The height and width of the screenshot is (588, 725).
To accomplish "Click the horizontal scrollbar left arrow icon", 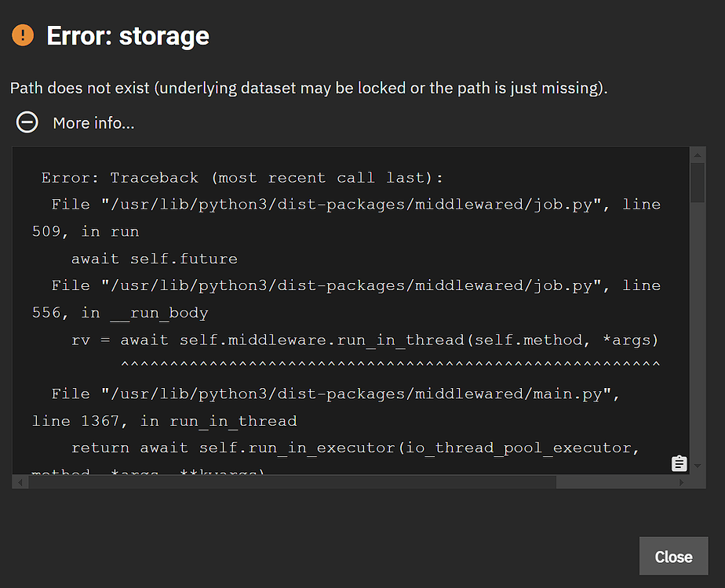I will coord(20,481).
